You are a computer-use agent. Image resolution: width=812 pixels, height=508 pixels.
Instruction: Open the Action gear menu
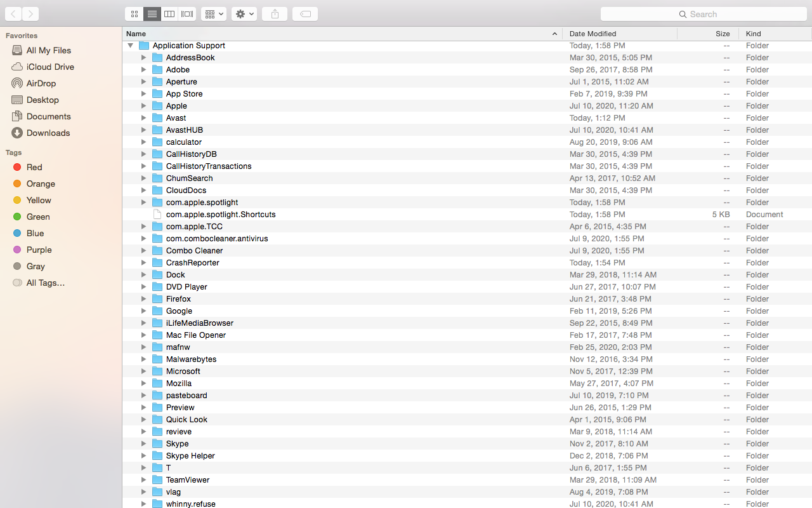pos(244,14)
